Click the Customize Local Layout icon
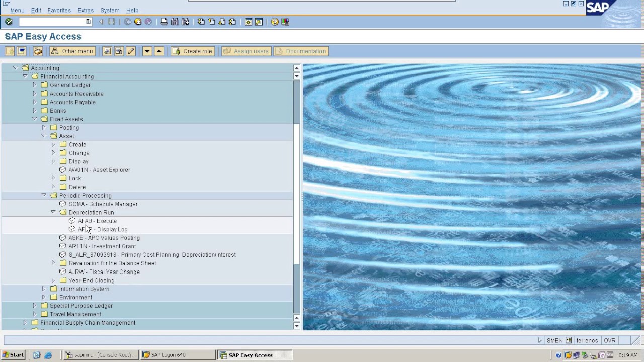This screenshot has height=362, width=644. (x=285, y=22)
